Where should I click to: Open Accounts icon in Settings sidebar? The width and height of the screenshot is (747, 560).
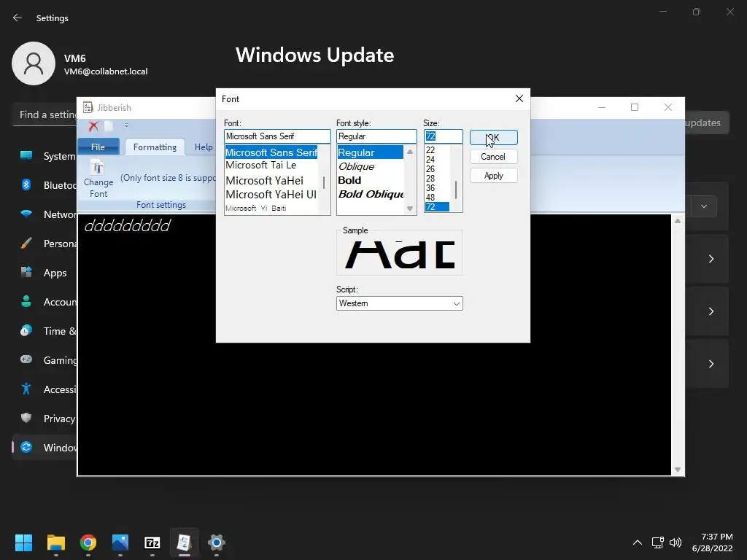[26, 301]
